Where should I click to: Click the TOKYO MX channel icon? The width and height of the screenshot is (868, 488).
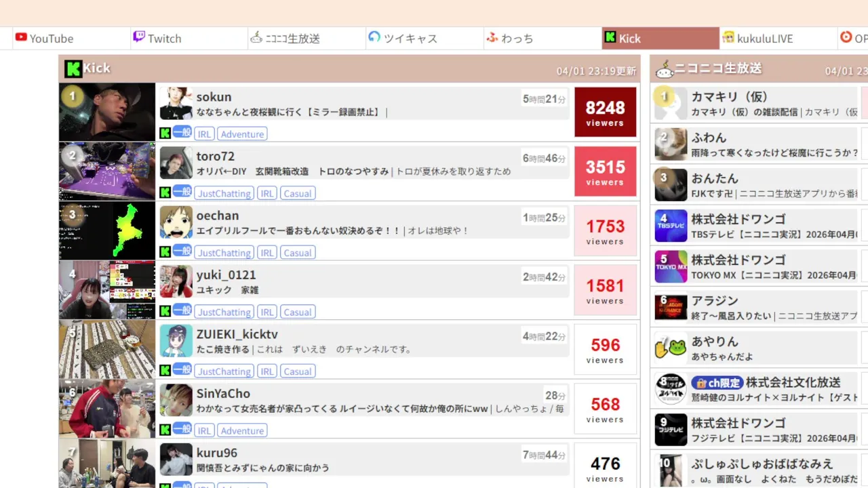(671, 266)
